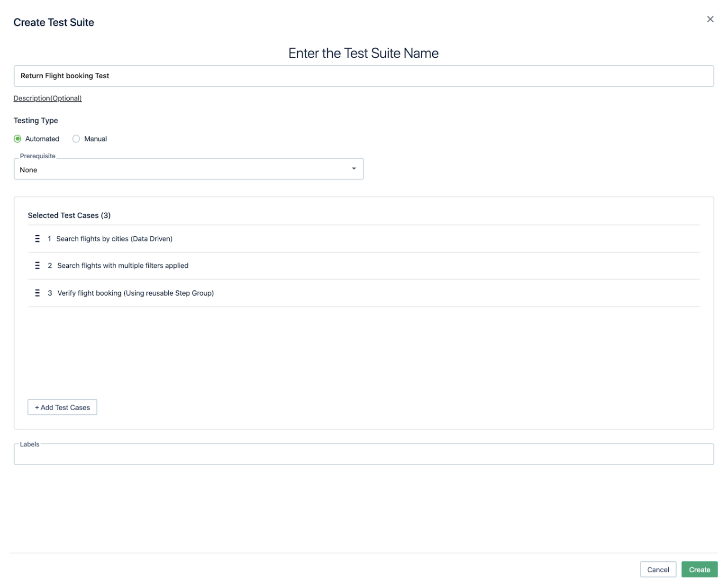Click the Prerequisite dropdown arrow

[x=354, y=169]
